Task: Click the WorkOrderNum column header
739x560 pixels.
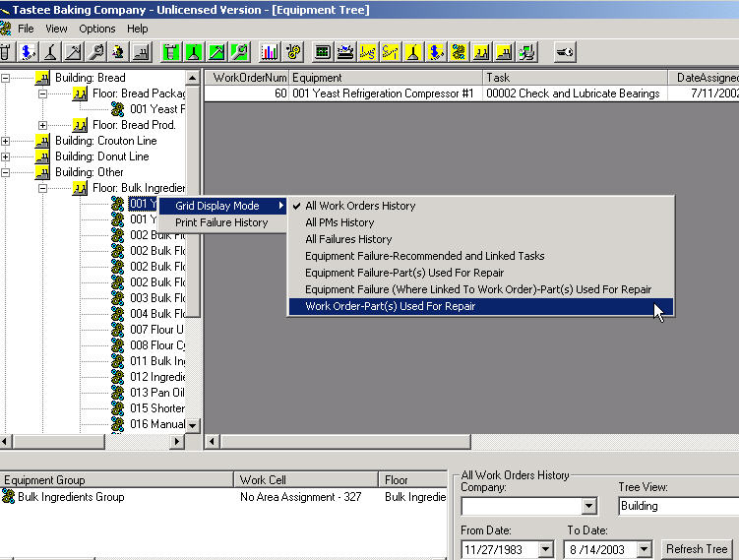Action: coord(246,78)
